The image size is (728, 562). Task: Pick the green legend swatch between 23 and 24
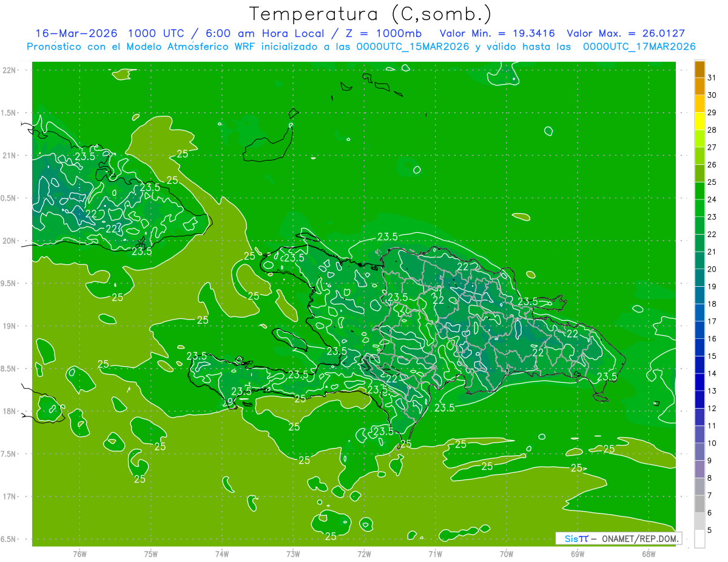[700, 209]
